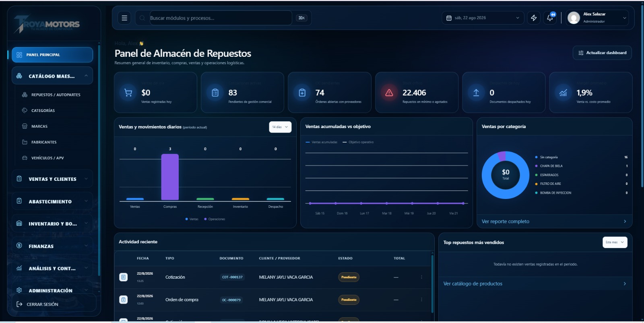Viewport: 644px width, 323px height.
Task: Toggle the Ventas legend in daily chart
Action: [192, 219]
